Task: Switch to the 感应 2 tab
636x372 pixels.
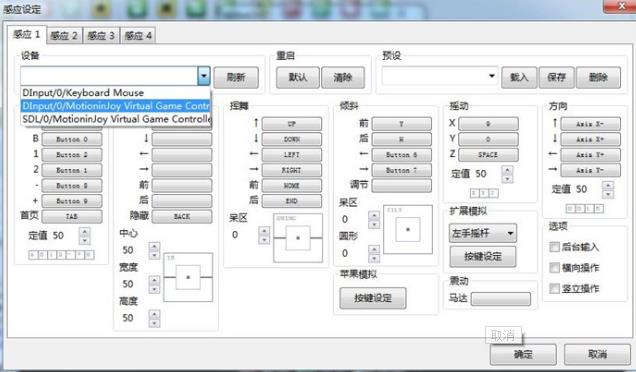Action: pyautogui.click(x=64, y=36)
